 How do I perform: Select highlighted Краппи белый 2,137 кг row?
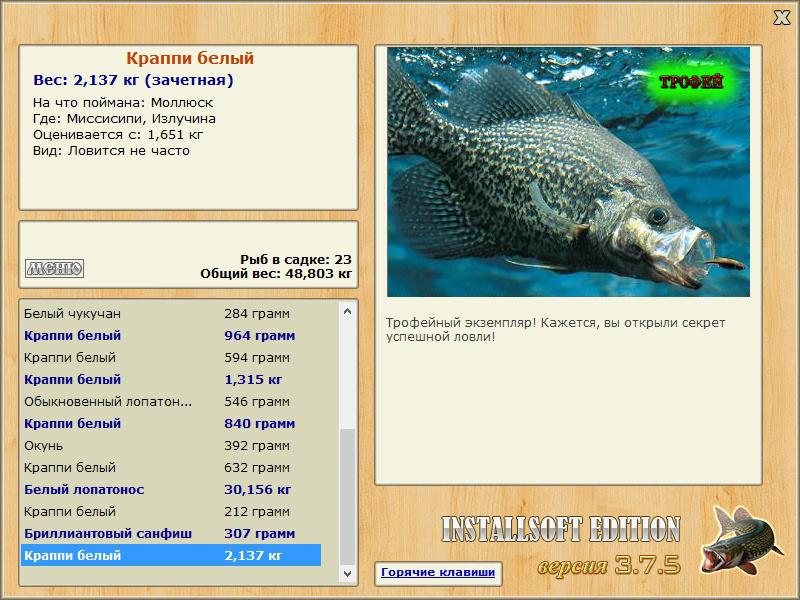171,555
